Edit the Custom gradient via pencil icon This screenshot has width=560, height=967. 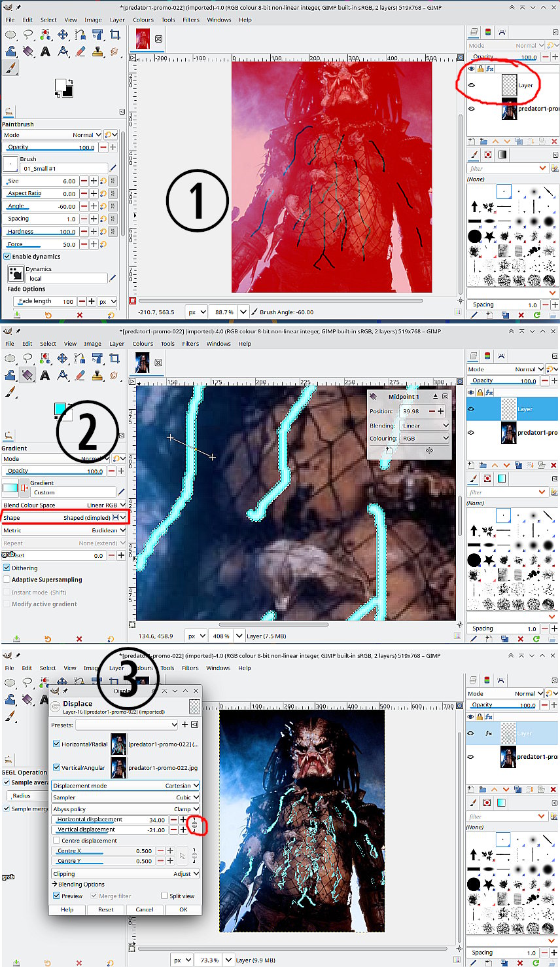point(121,492)
